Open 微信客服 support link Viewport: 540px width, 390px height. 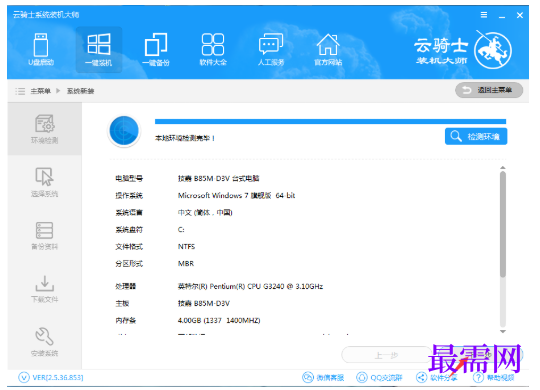click(x=323, y=378)
